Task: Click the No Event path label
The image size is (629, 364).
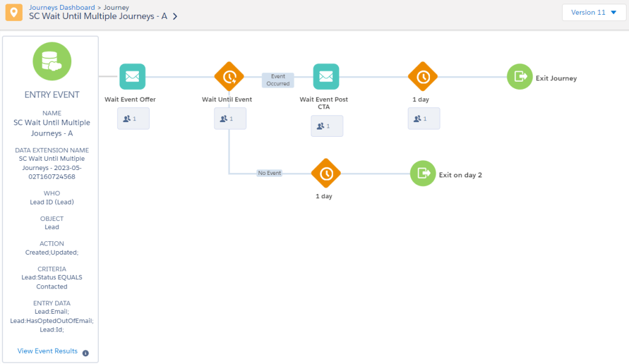Action: [269, 173]
